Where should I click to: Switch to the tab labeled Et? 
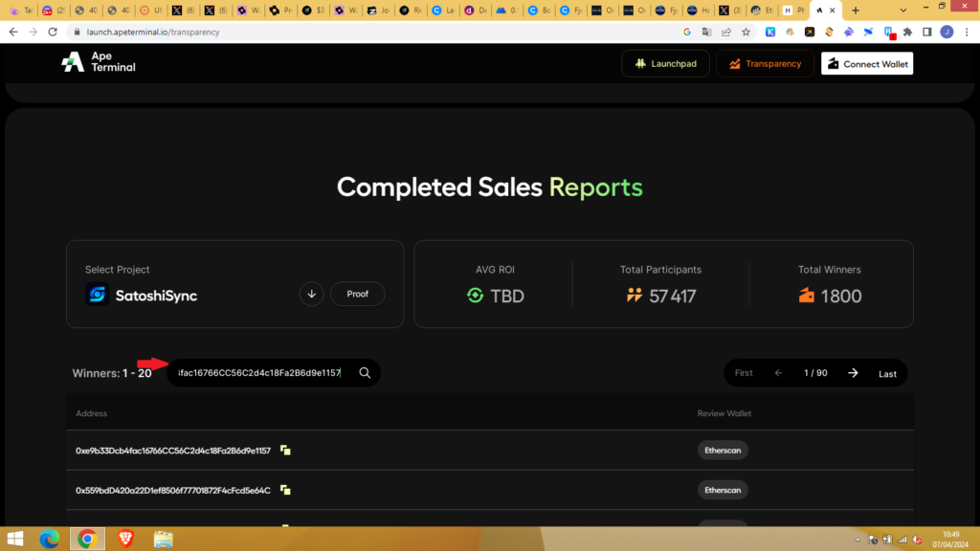pyautogui.click(x=762, y=10)
